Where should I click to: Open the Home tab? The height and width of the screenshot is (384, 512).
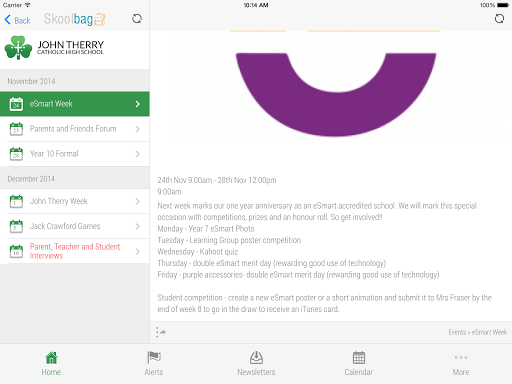[x=51, y=364]
